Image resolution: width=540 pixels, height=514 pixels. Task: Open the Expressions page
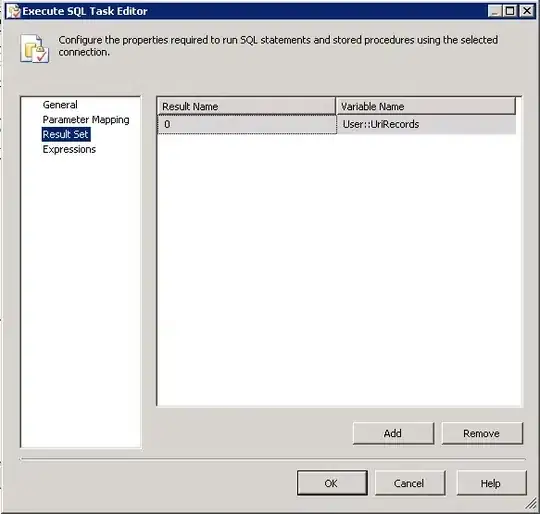[69, 149]
